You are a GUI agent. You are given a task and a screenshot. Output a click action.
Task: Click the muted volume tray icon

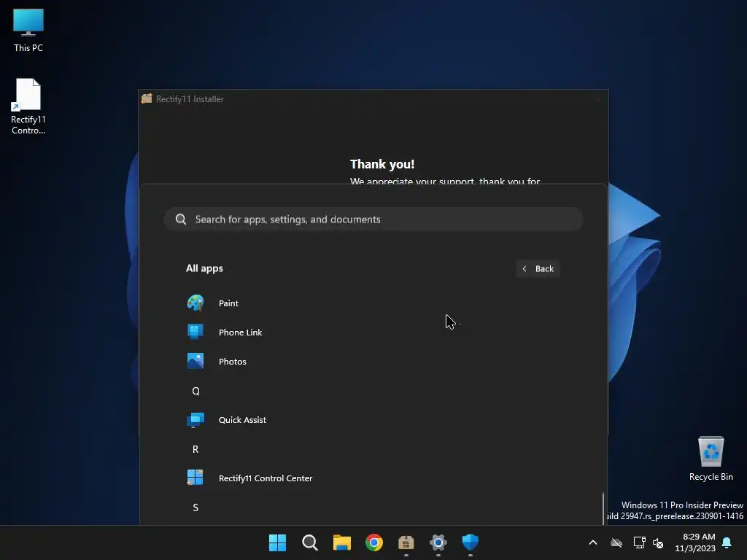pyautogui.click(x=658, y=542)
